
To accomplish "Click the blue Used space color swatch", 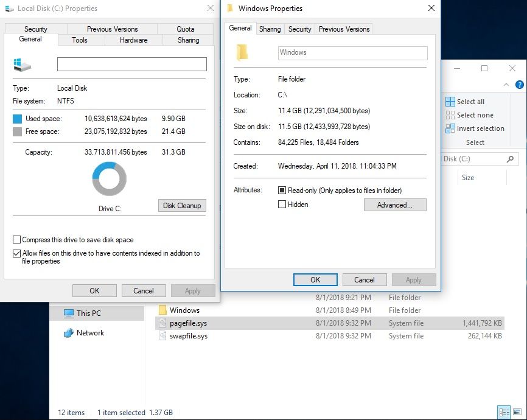I will tap(17, 119).
